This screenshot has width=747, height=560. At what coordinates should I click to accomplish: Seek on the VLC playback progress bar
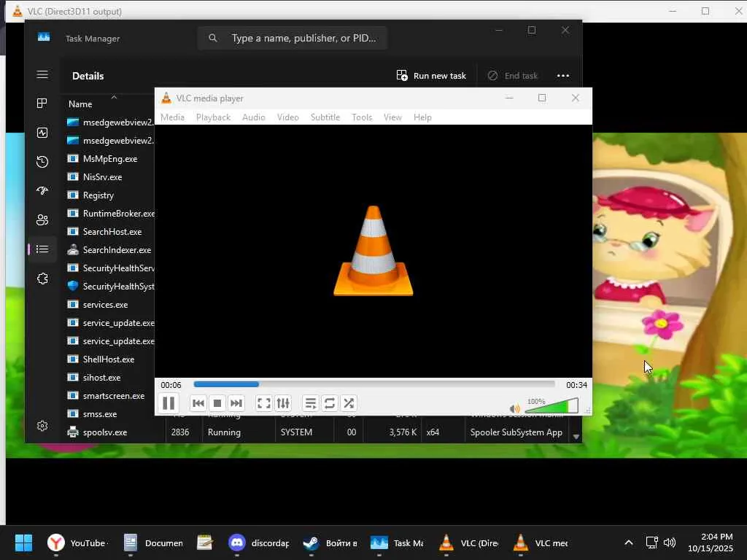click(x=374, y=384)
